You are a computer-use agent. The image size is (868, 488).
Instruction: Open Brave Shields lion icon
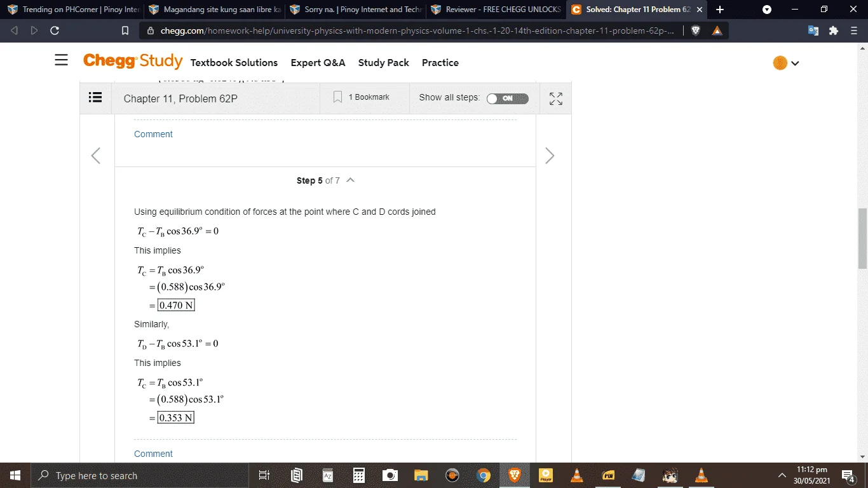(696, 30)
